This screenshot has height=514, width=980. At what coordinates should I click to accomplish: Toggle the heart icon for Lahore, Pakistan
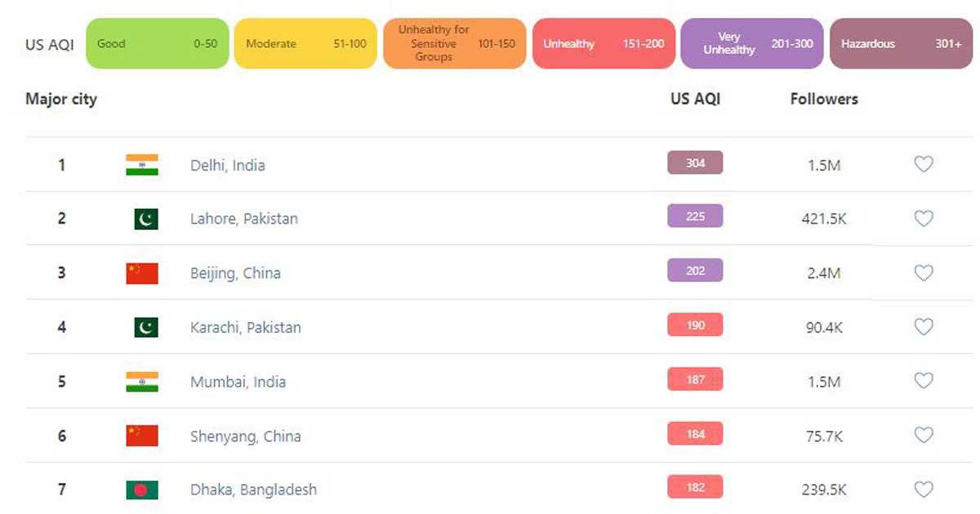click(x=923, y=219)
